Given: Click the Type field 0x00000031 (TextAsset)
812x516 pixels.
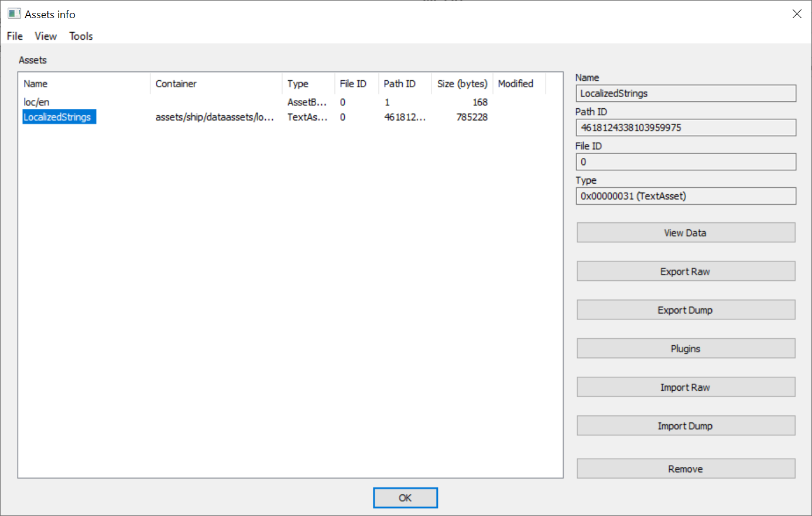Looking at the screenshot, I should point(686,196).
